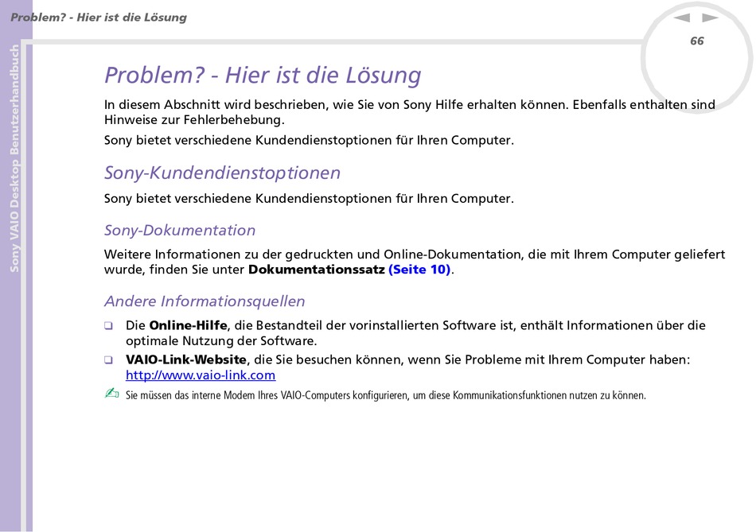Image resolution: width=756 pixels, height=532 pixels.
Task: Click the running header "Problem? - Hier ist die Lösung"
Action: tap(99, 17)
